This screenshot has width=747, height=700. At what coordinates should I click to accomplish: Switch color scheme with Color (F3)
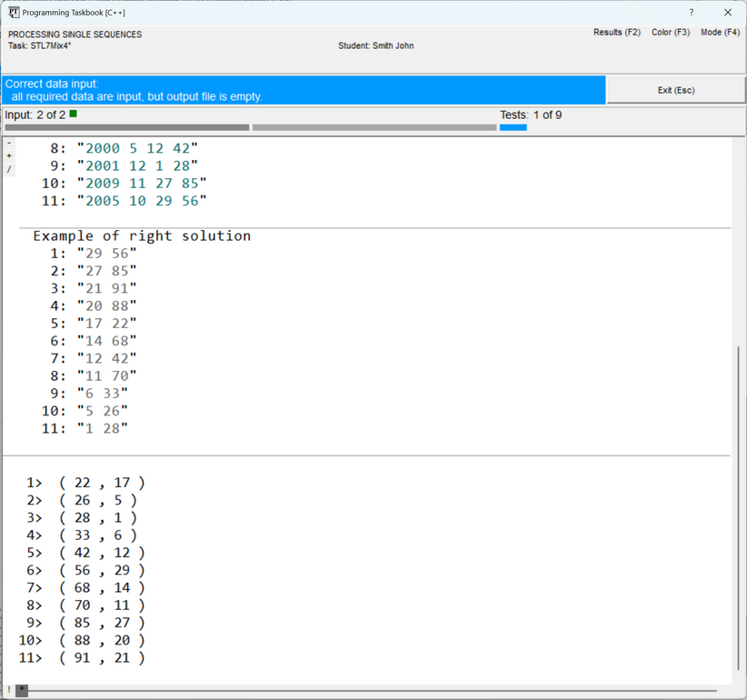coord(670,33)
